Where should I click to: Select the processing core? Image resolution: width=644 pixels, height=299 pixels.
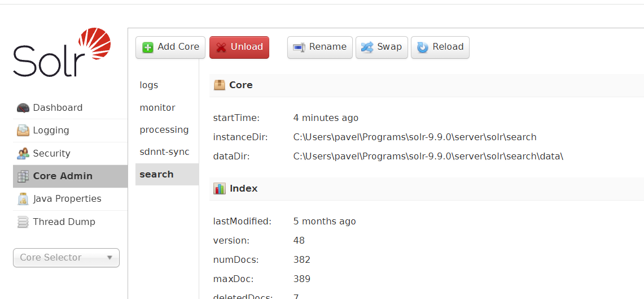pyautogui.click(x=167, y=130)
